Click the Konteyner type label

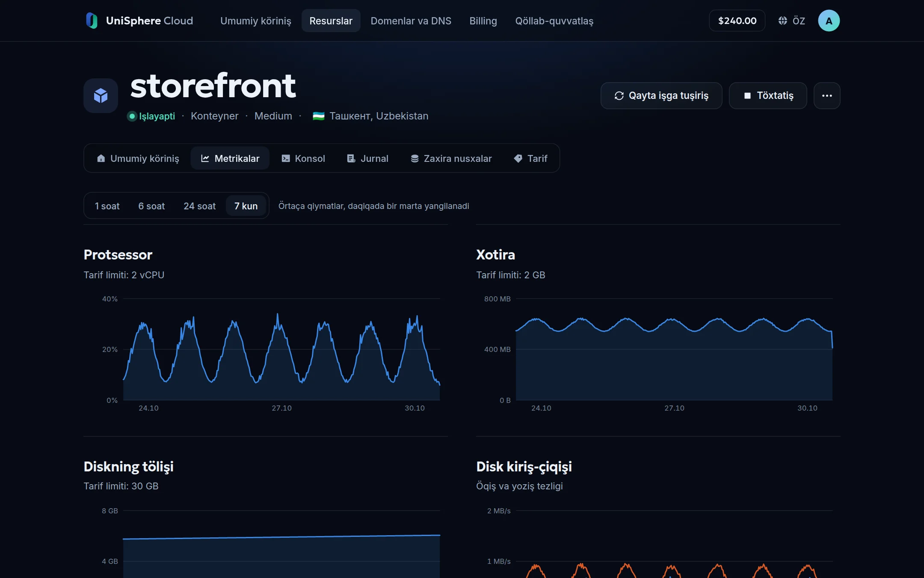pyautogui.click(x=214, y=116)
